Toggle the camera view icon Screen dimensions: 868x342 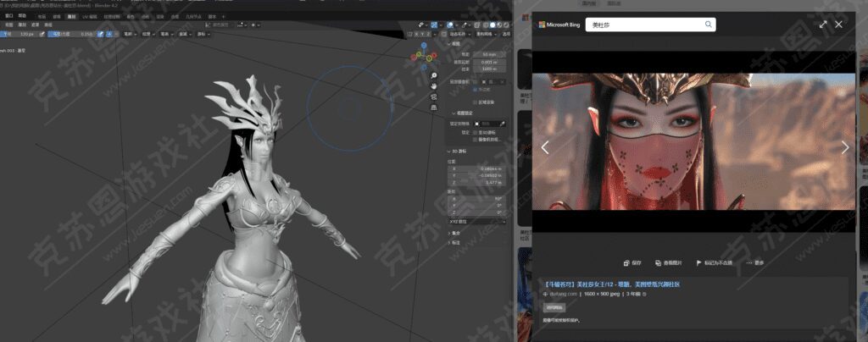pos(433,97)
